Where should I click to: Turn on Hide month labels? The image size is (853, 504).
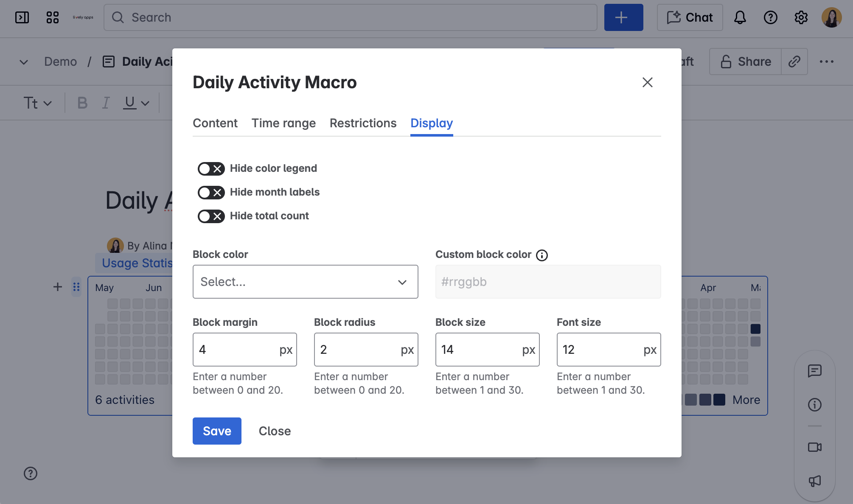click(211, 192)
